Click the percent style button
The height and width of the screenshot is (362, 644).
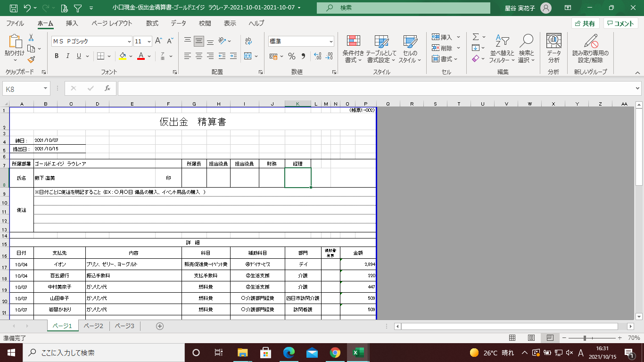click(x=292, y=56)
